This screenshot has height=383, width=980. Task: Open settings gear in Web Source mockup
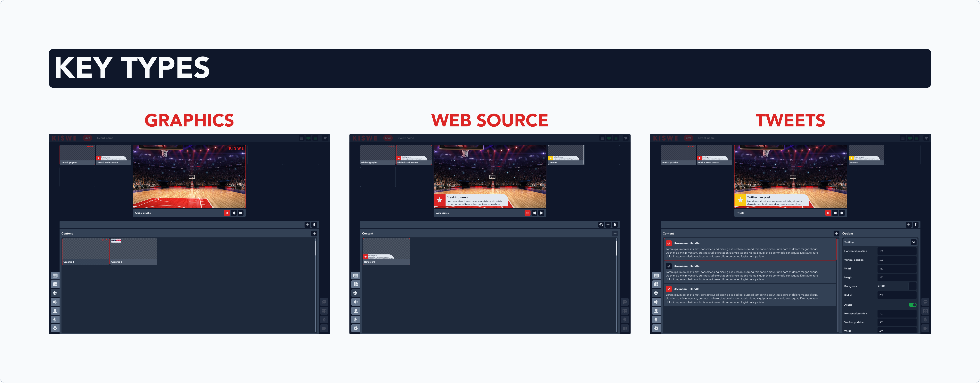[356, 328]
